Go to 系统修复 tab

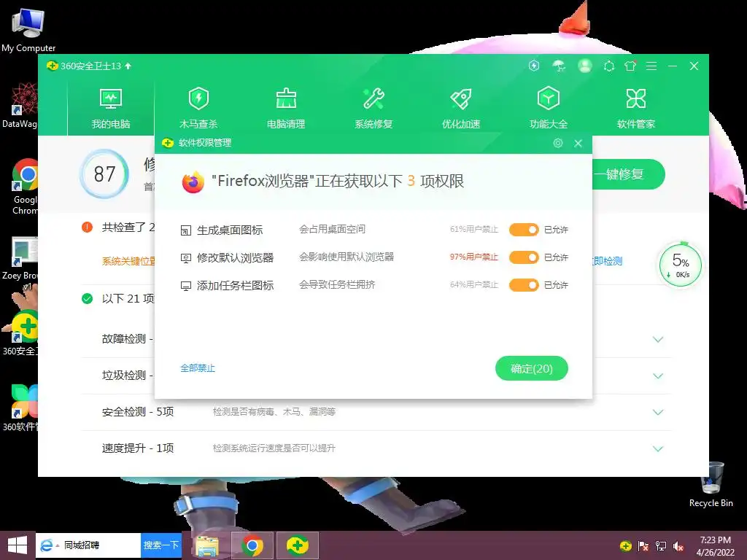point(373,108)
